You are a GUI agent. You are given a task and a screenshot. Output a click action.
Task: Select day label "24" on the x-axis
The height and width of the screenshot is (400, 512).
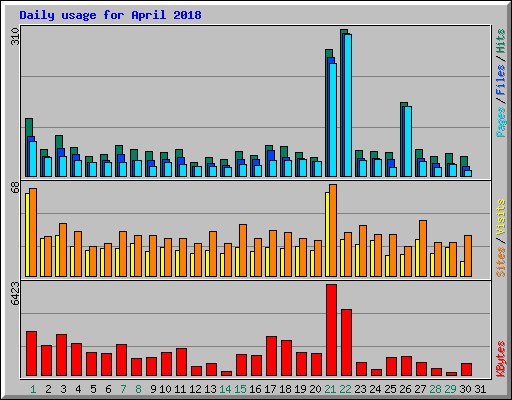pos(375,389)
